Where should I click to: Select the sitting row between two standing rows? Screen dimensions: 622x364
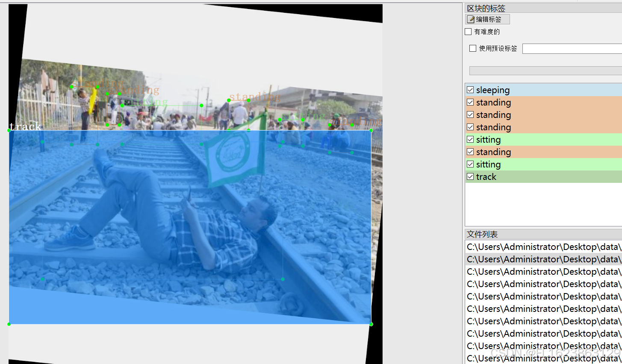[x=543, y=139]
